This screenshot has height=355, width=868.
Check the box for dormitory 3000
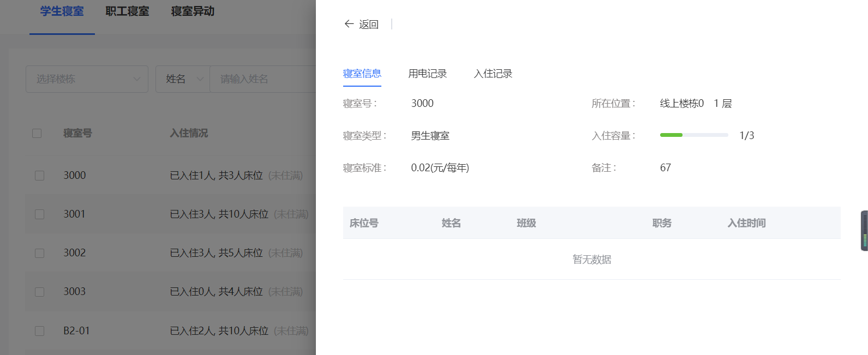(39, 176)
